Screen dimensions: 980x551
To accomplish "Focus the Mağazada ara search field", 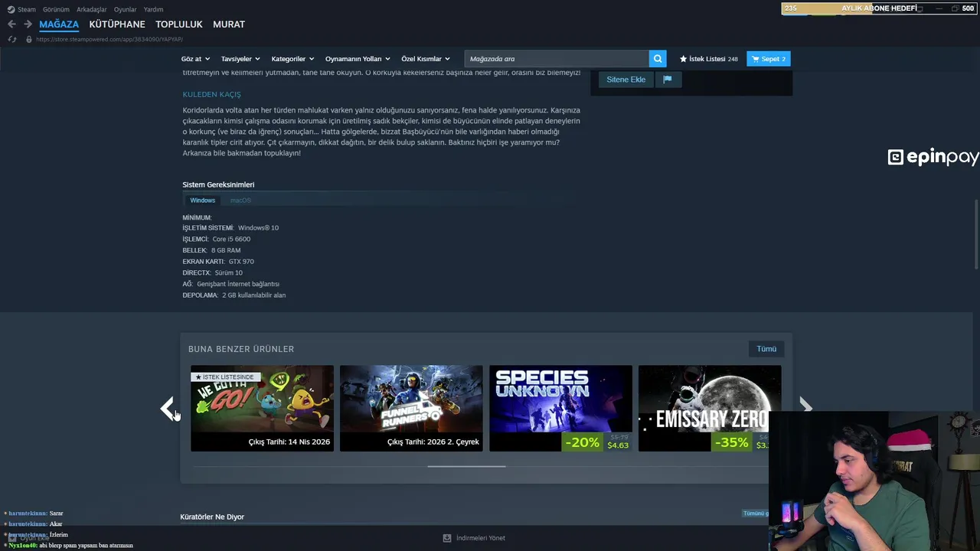I will 557,59.
